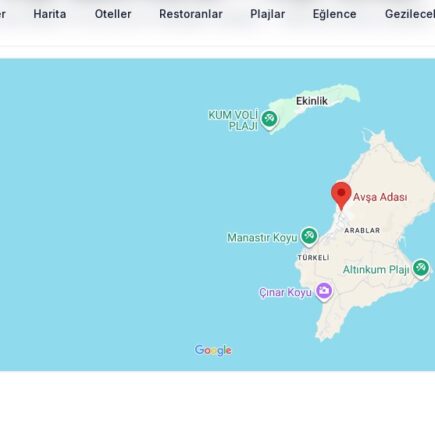Click the Google logo on the map
The width and height of the screenshot is (435, 435).
coord(213,350)
